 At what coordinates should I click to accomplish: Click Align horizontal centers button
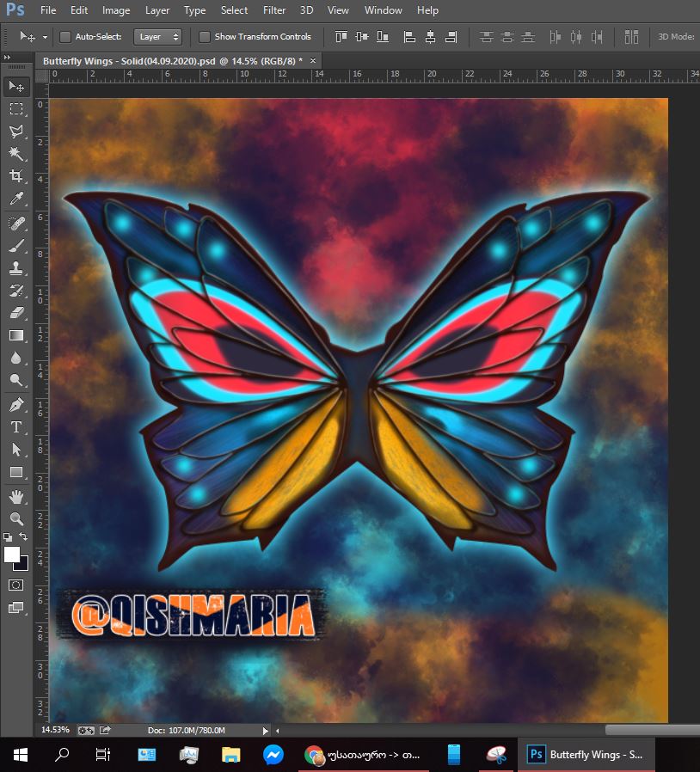pos(430,37)
